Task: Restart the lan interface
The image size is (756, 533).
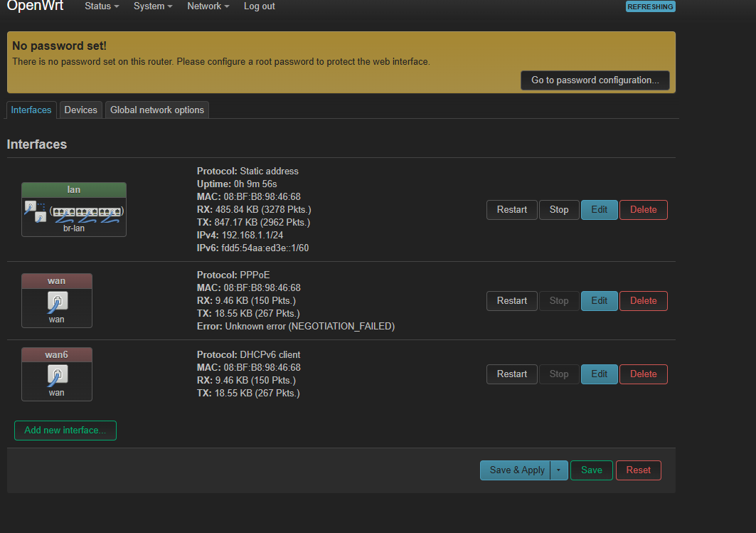Action: pyautogui.click(x=511, y=210)
